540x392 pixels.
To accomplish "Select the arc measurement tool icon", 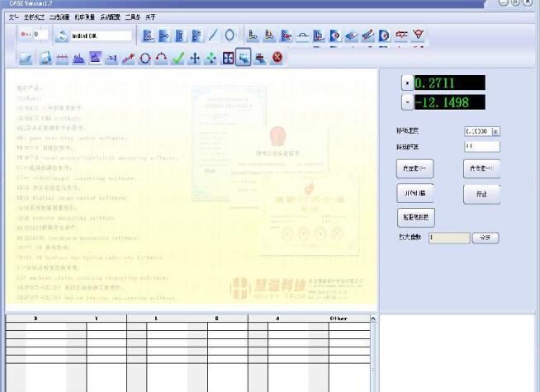I will (x=161, y=58).
